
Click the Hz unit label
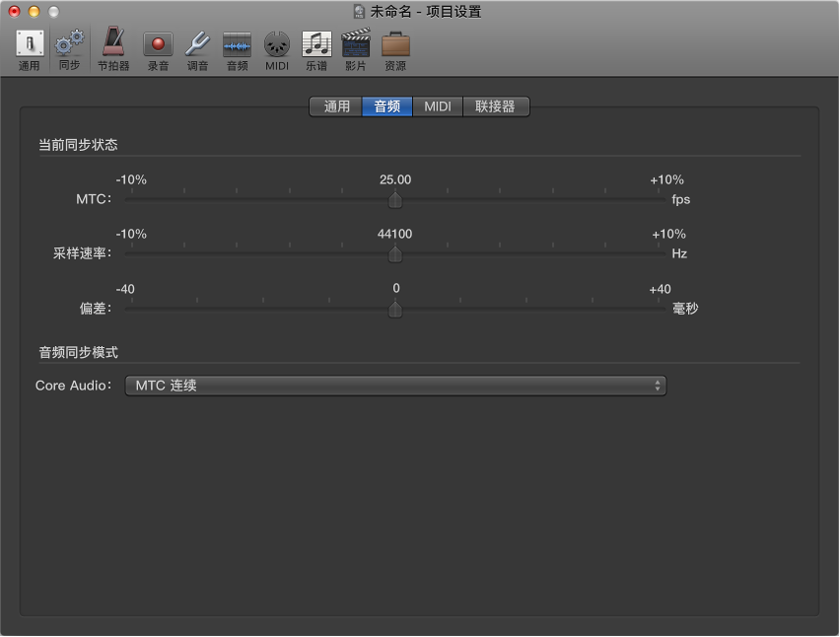pyautogui.click(x=679, y=253)
